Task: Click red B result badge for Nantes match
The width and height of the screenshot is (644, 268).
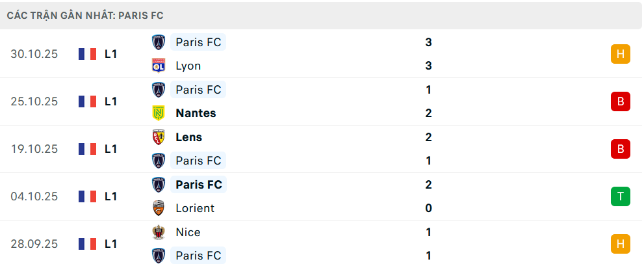Action: click(x=620, y=101)
